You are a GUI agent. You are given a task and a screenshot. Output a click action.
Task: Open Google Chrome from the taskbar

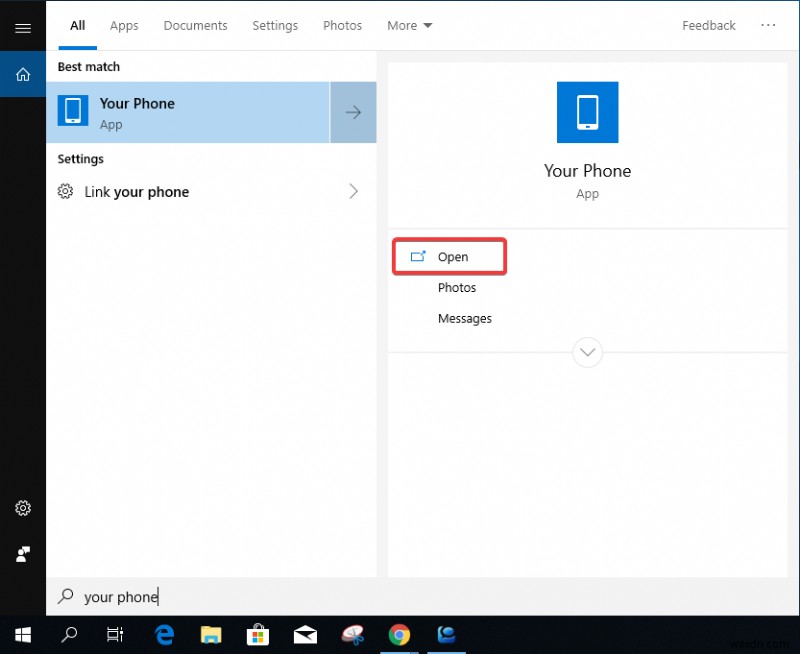click(x=399, y=635)
